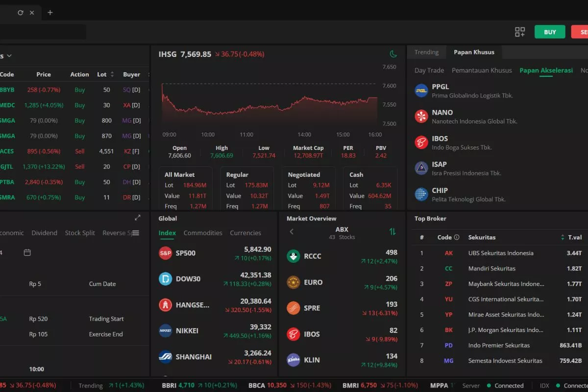Open the Pemantauan Khusus tab
Image resolution: width=588 pixels, height=392 pixels.
pyautogui.click(x=482, y=70)
